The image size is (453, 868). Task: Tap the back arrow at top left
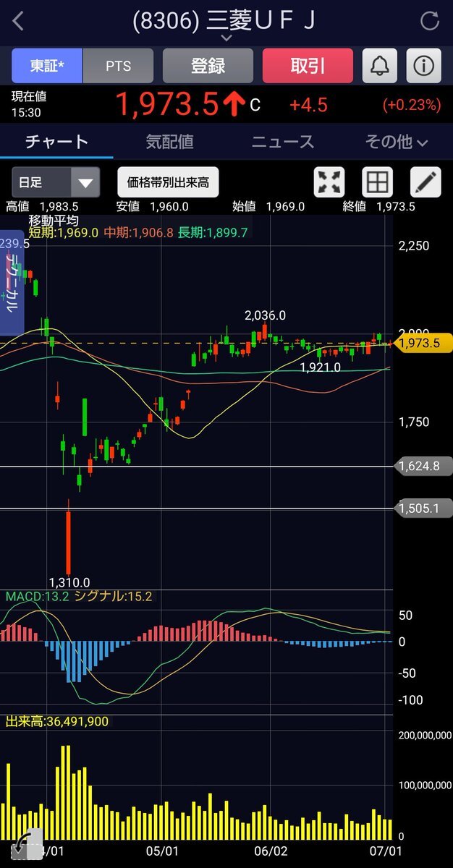coord(19,22)
